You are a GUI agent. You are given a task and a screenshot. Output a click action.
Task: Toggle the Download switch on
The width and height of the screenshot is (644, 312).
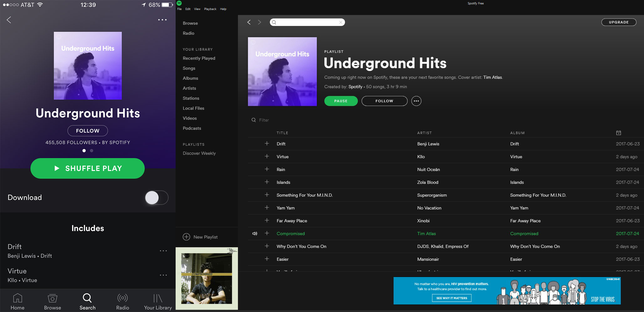157,198
